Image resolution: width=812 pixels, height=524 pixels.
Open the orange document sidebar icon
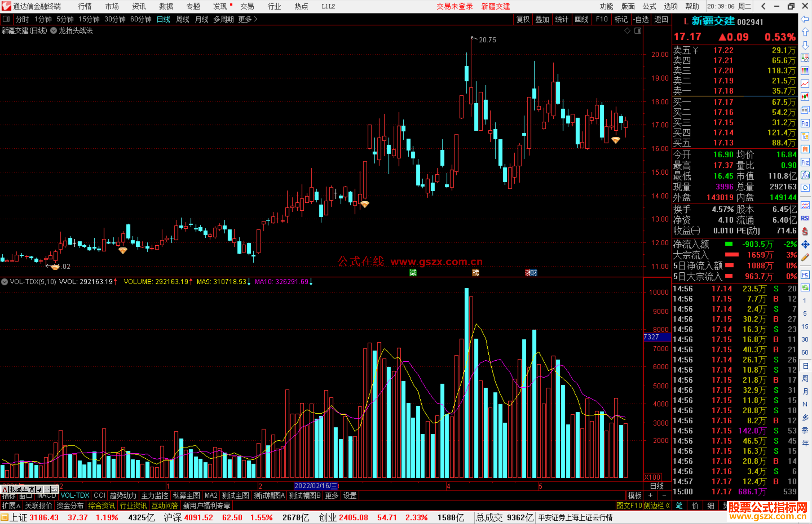tap(805, 149)
